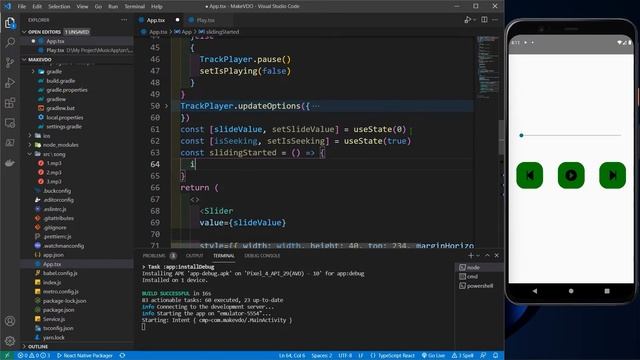640x360 pixels.
Task: Expand the gradle folder
Action: (33, 71)
